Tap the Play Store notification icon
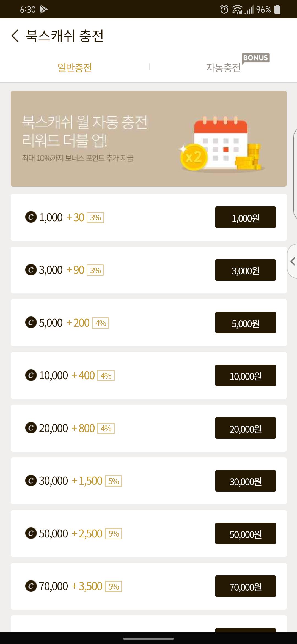 pos(43,9)
